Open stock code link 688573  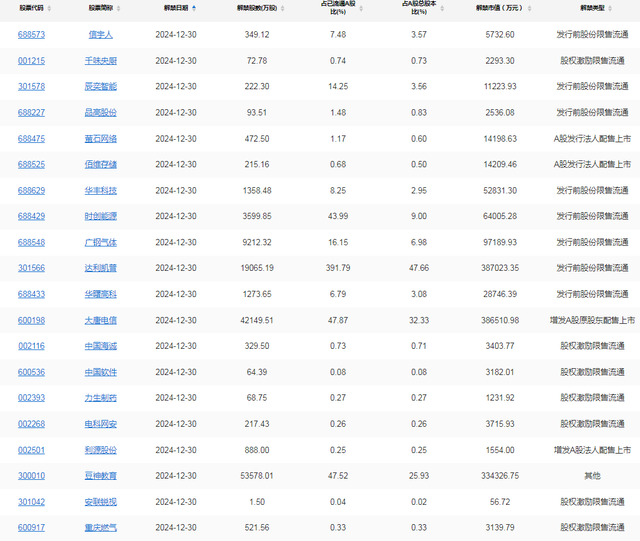coord(31,35)
